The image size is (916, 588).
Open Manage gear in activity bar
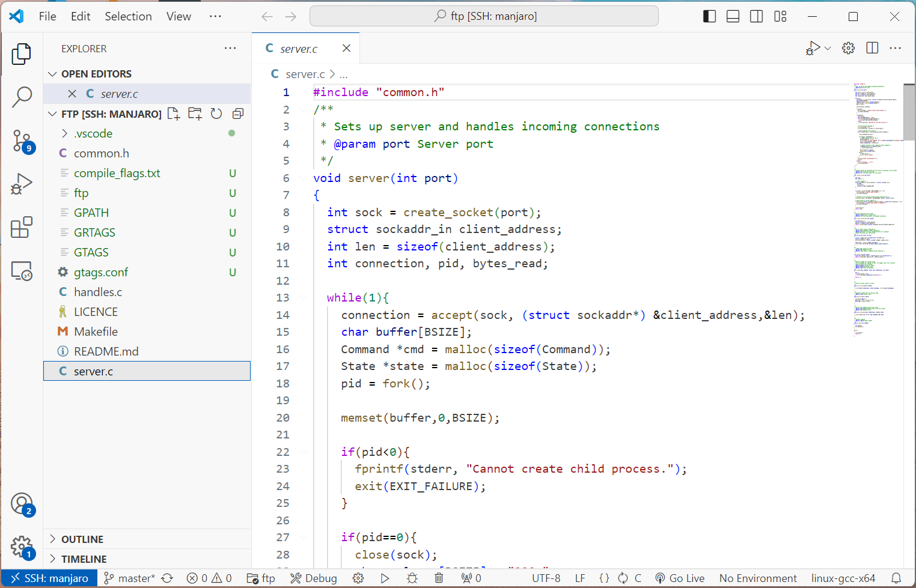pyautogui.click(x=22, y=547)
